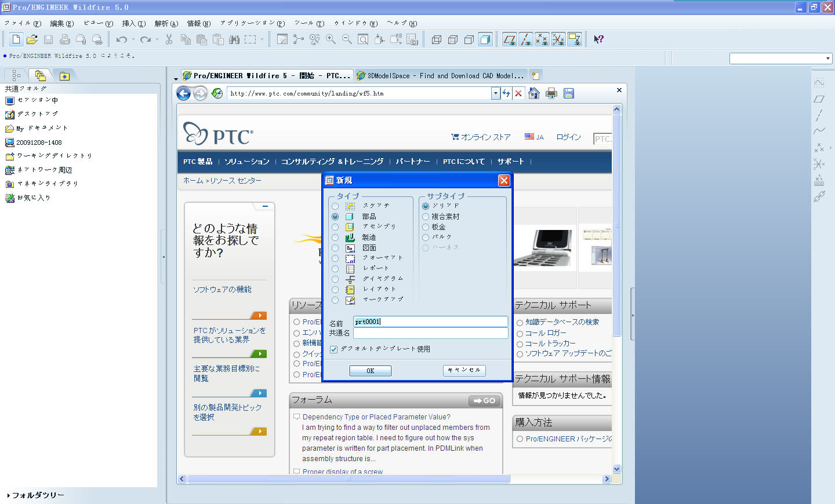
Task: Open the Undo history dropdown arrow
Action: click(133, 39)
